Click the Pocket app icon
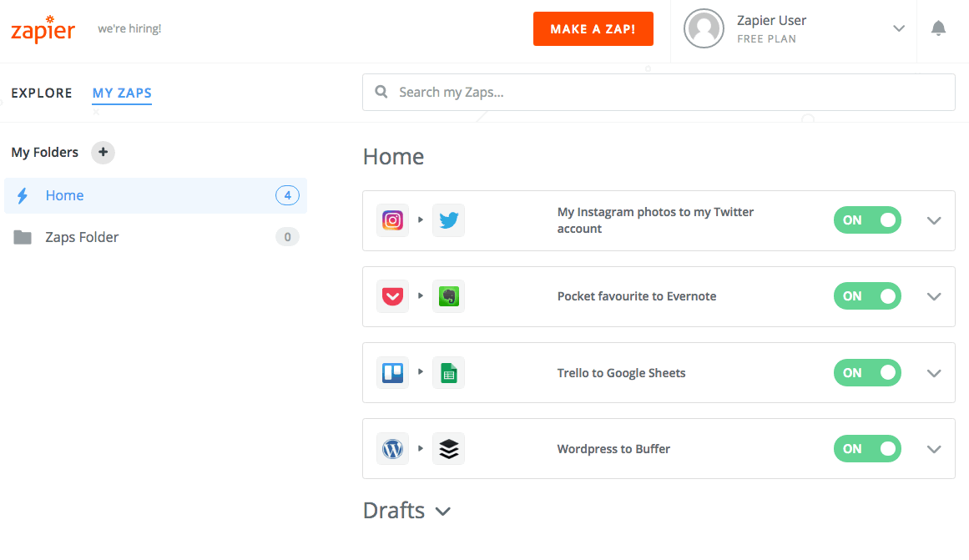 pyautogui.click(x=392, y=296)
